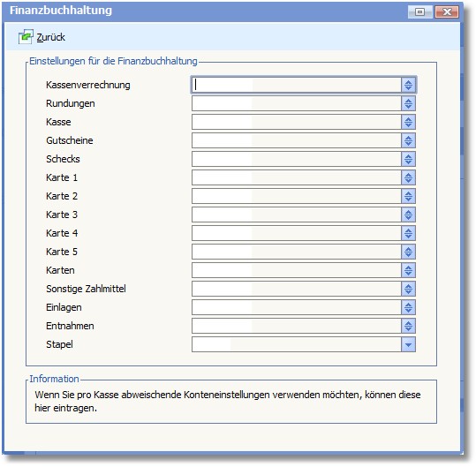Open the Karte 1 lookup arrows
The height and width of the screenshot is (467, 476).
pos(408,177)
